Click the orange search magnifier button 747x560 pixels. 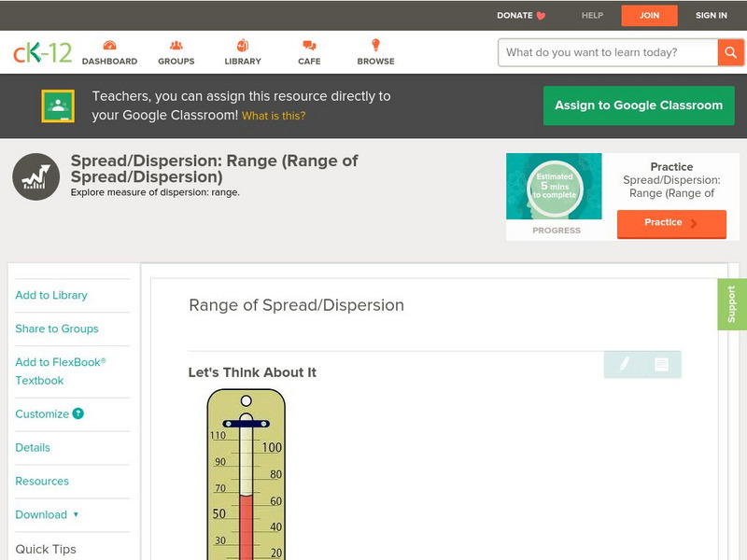[730, 52]
